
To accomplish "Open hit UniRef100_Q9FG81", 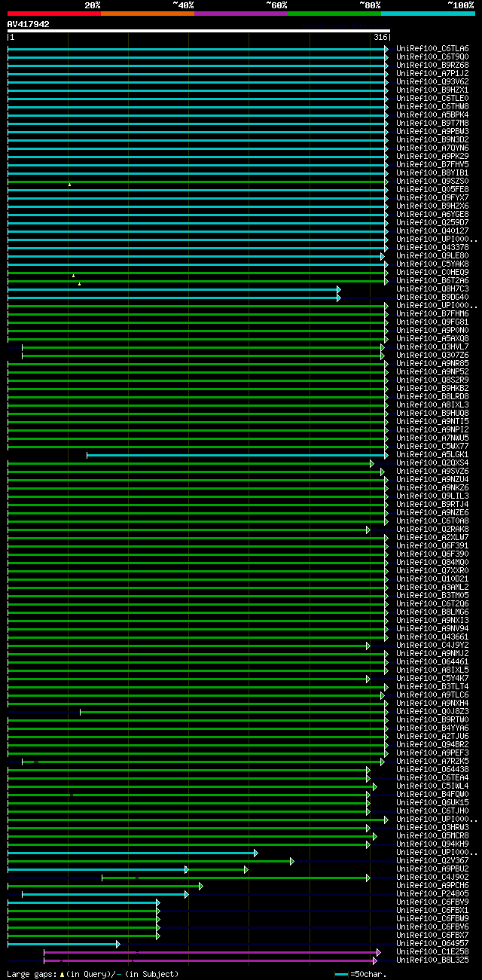I will click(432, 322).
